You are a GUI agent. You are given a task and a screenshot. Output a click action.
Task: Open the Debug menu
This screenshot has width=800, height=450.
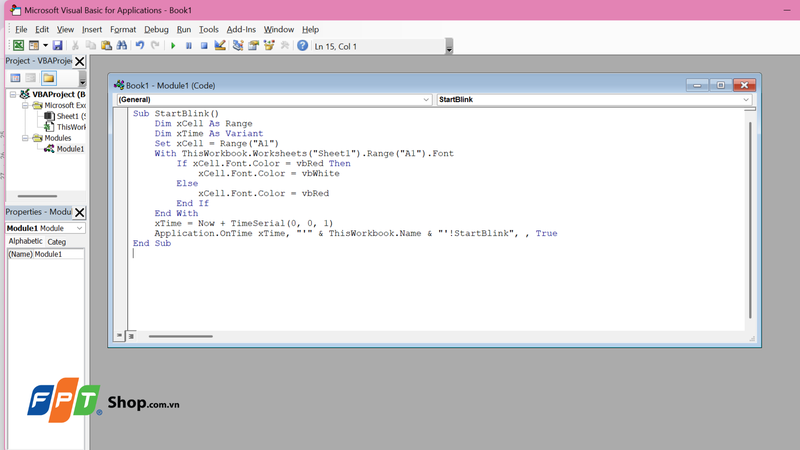pyautogui.click(x=156, y=30)
